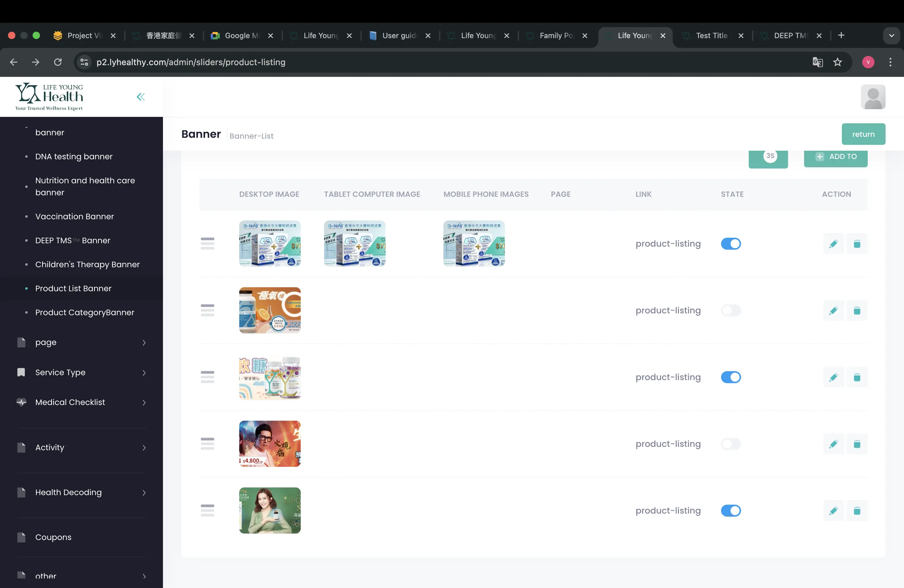Click the delete trash icon in the first banner row
The height and width of the screenshot is (588, 904).
(857, 244)
